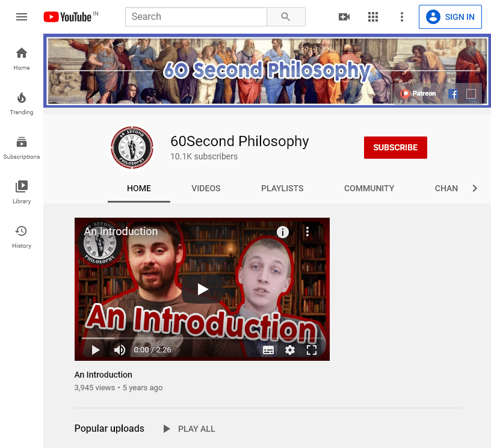The height and width of the screenshot is (448, 491).
Task: Click in the Search input field
Action: point(196,17)
